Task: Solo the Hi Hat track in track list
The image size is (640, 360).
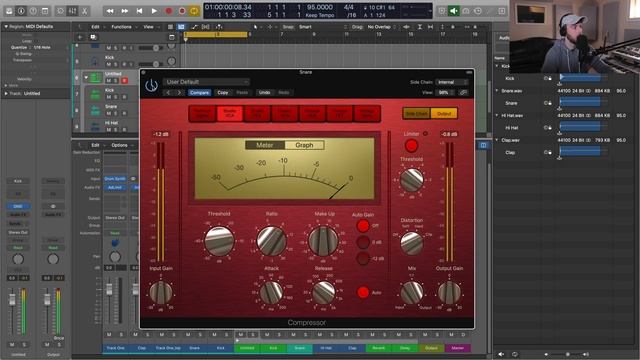Action: pyautogui.click(x=116, y=130)
